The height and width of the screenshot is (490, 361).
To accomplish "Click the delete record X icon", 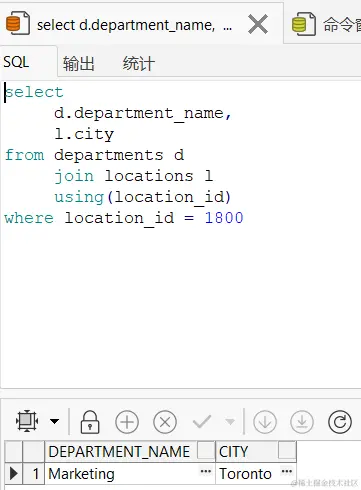I will coord(165,422).
